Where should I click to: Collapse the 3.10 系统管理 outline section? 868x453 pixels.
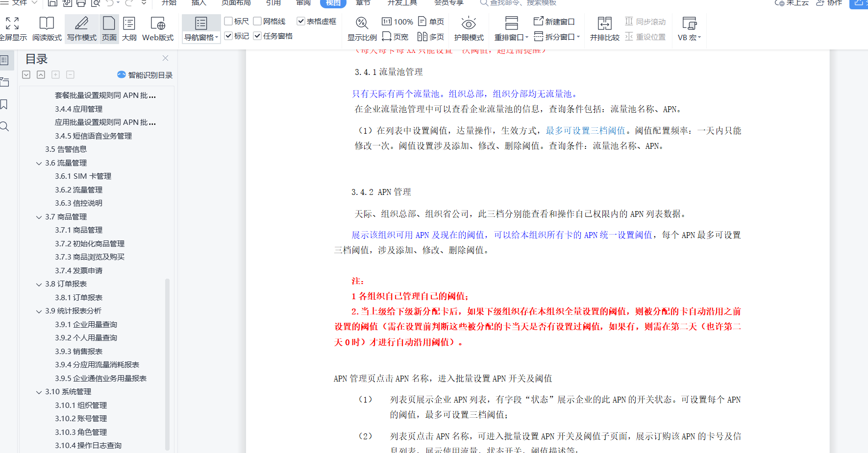coord(39,392)
